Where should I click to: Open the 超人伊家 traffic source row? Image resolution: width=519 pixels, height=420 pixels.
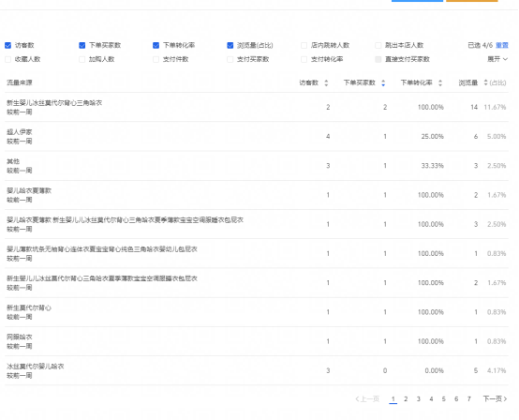[x=257, y=137]
